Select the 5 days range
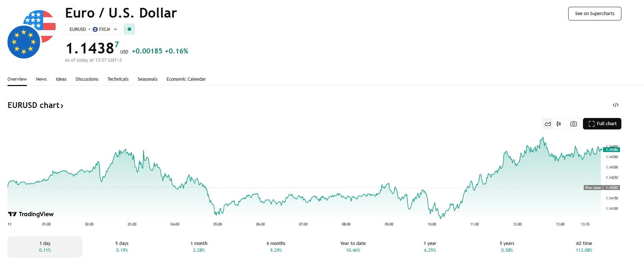Image resolution: width=644 pixels, height=265 pixels. coord(122,247)
